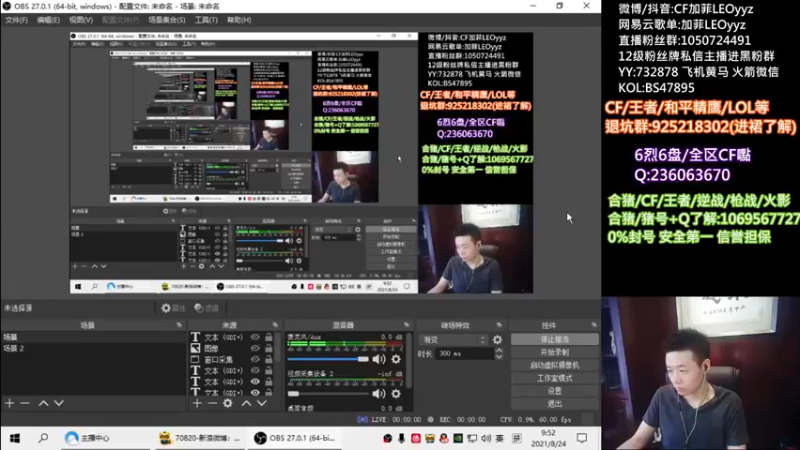Mute 视频采集设备 2 with speaker icon
This screenshot has height=450, width=800.
point(379,393)
